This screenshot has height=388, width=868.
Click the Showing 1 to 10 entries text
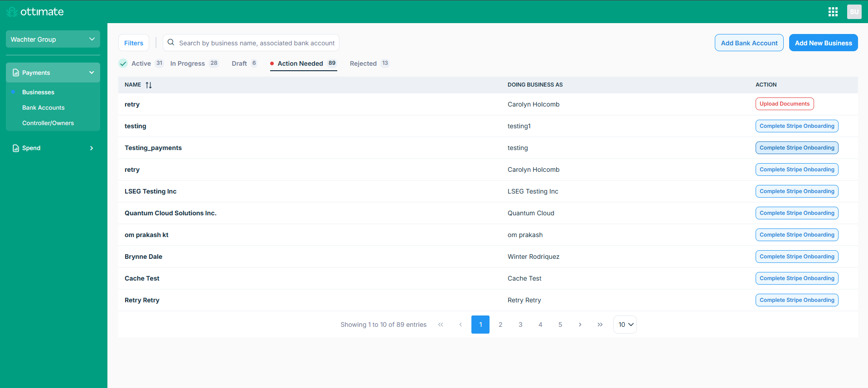pyautogui.click(x=383, y=325)
